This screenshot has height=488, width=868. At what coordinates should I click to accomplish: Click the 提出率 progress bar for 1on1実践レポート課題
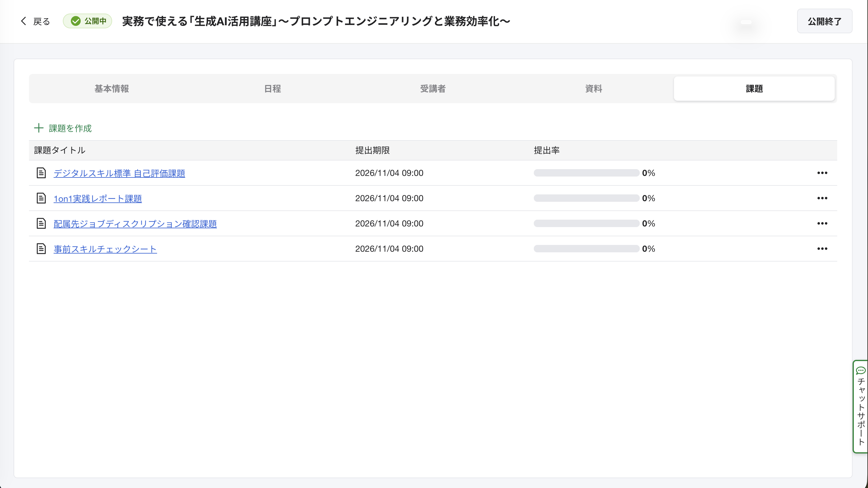[586, 198]
